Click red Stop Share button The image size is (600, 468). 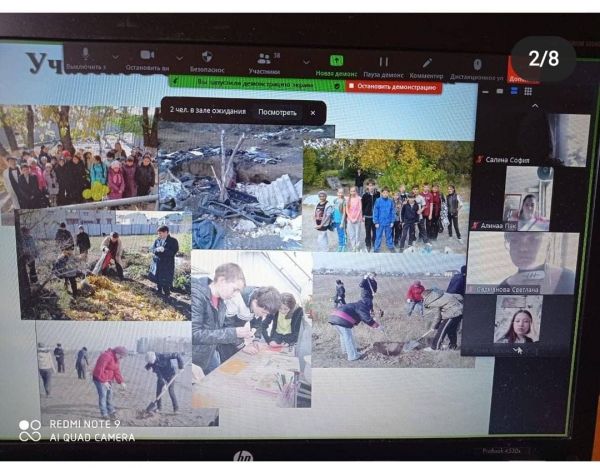[x=394, y=87]
